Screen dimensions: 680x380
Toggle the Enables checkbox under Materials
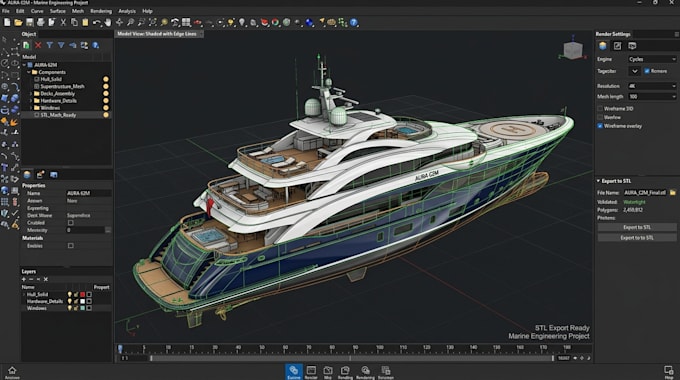point(71,246)
